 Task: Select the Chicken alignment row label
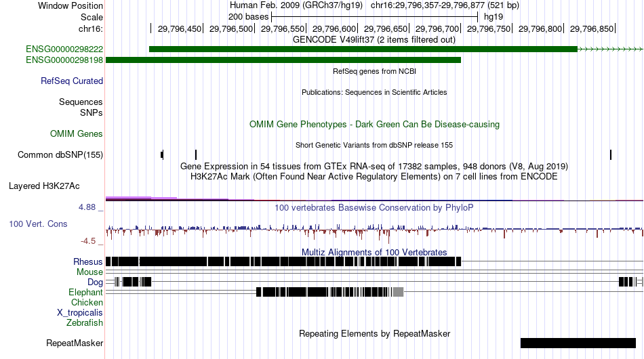pos(87,302)
